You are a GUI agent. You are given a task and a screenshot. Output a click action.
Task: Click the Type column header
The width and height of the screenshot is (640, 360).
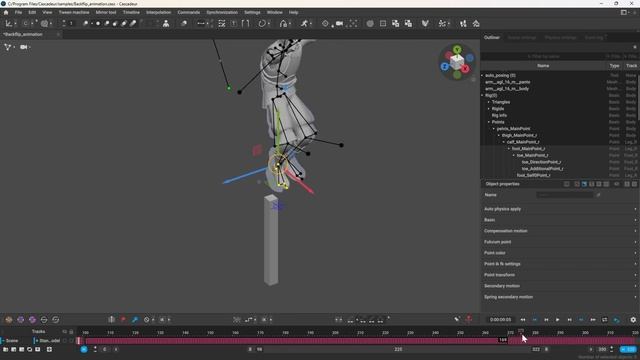614,66
